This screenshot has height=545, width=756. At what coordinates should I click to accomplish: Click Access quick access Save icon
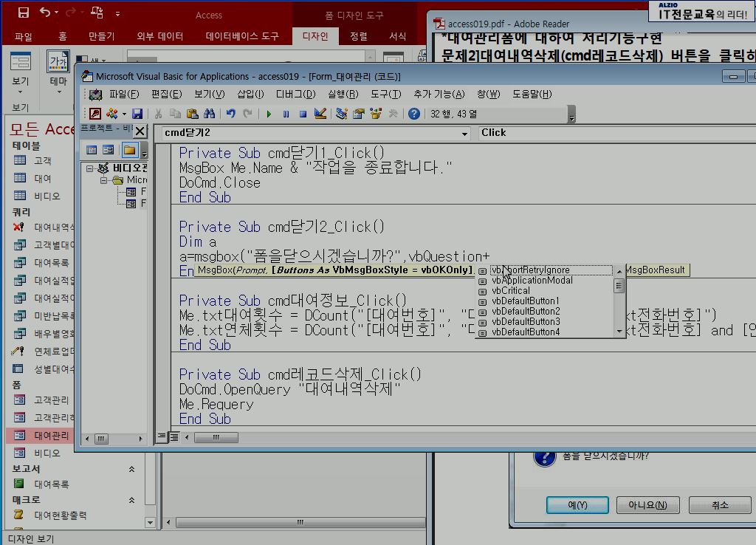click(x=23, y=13)
